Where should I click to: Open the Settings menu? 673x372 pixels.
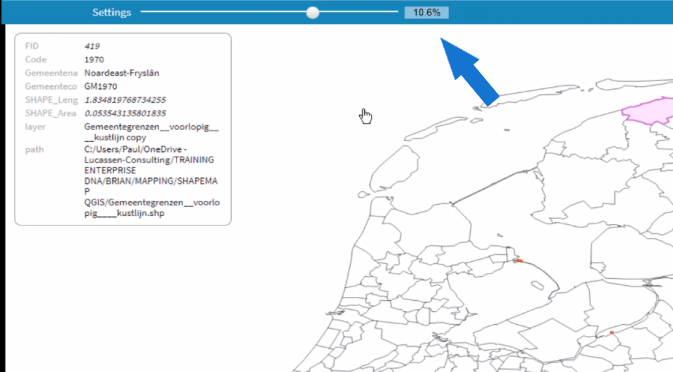tap(112, 12)
